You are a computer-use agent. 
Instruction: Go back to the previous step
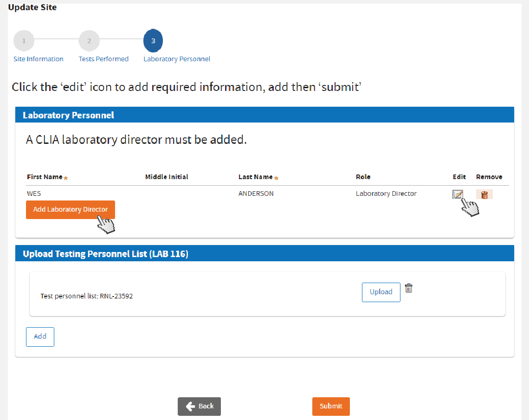pos(199,406)
